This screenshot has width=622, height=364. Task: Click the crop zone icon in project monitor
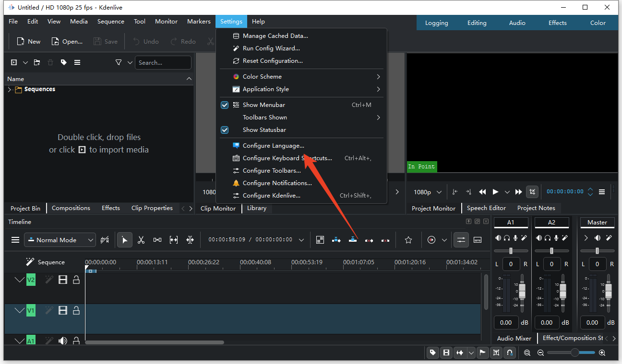[532, 192]
